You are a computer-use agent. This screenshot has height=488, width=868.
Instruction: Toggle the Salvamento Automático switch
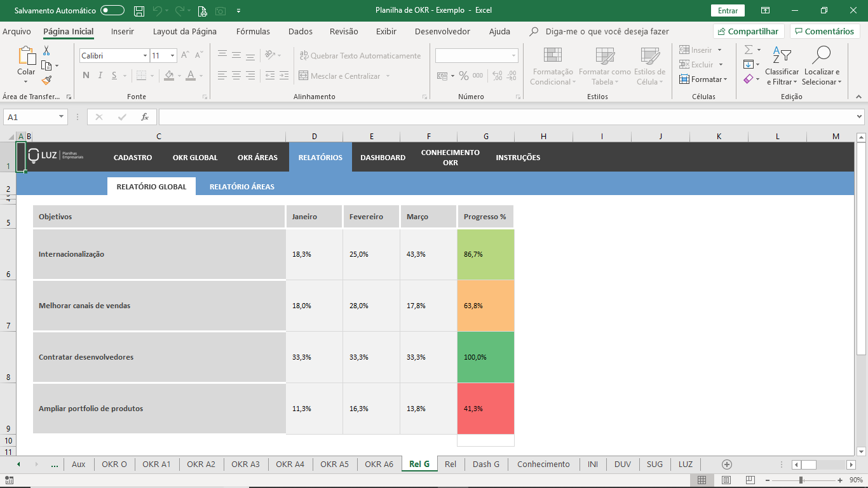pyautogui.click(x=112, y=11)
